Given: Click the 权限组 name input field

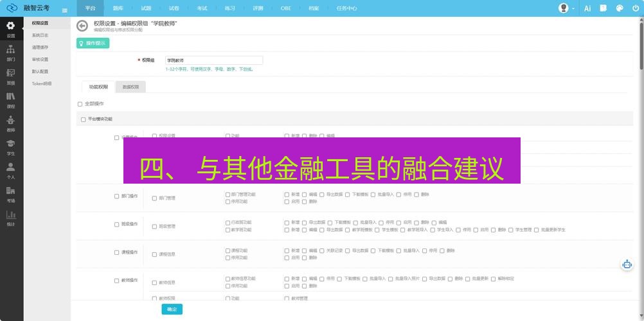Looking at the screenshot, I should 213,60.
